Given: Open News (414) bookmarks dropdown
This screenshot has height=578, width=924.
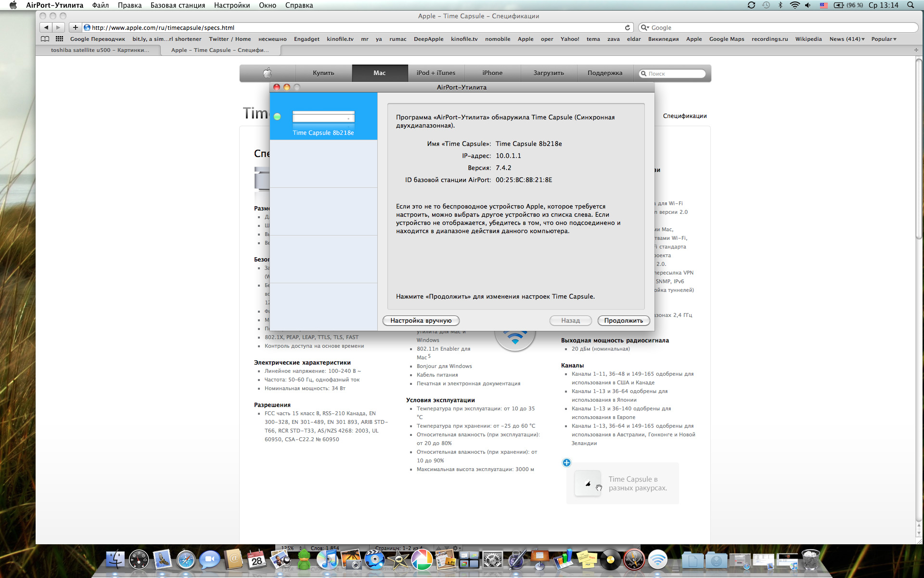Looking at the screenshot, I should pyautogui.click(x=847, y=39).
